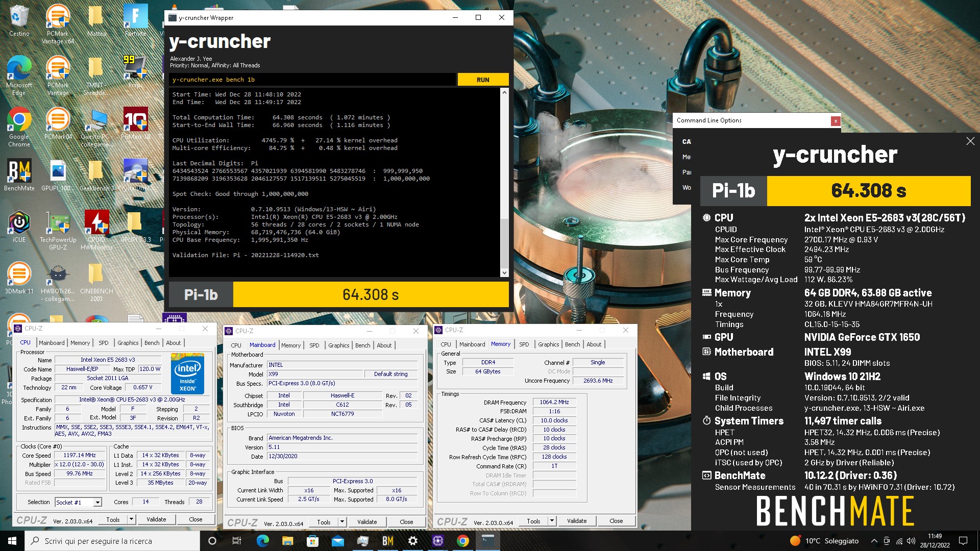The image size is (980, 551).
Task: Open the Settings gear in the taskbar
Action: [x=413, y=541]
